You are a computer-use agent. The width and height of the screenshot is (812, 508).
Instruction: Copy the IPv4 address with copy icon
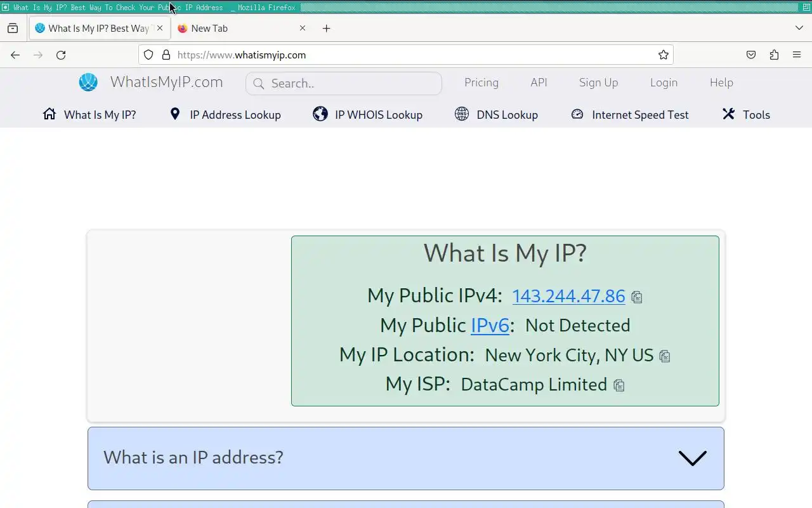click(637, 297)
